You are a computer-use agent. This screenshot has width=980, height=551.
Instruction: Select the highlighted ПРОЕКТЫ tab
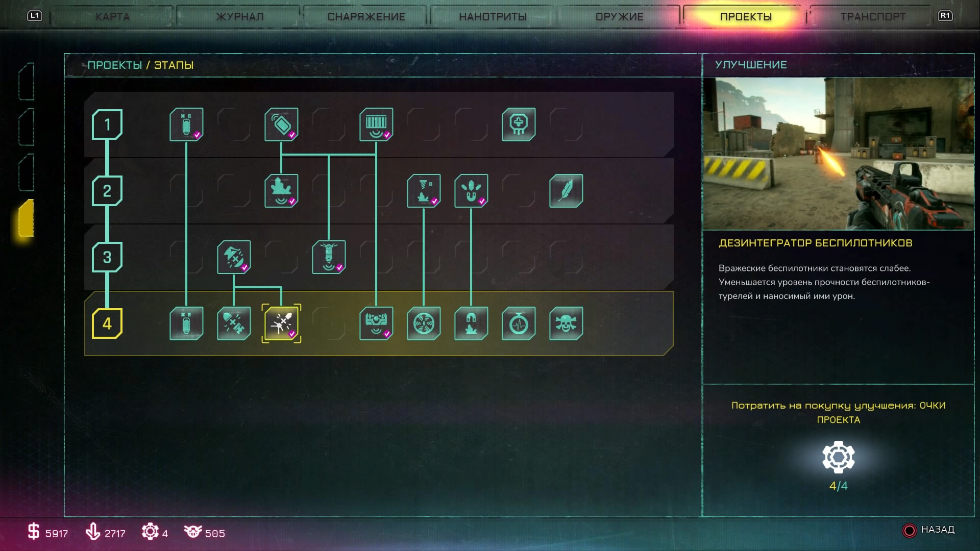pyautogui.click(x=746, y=16)
